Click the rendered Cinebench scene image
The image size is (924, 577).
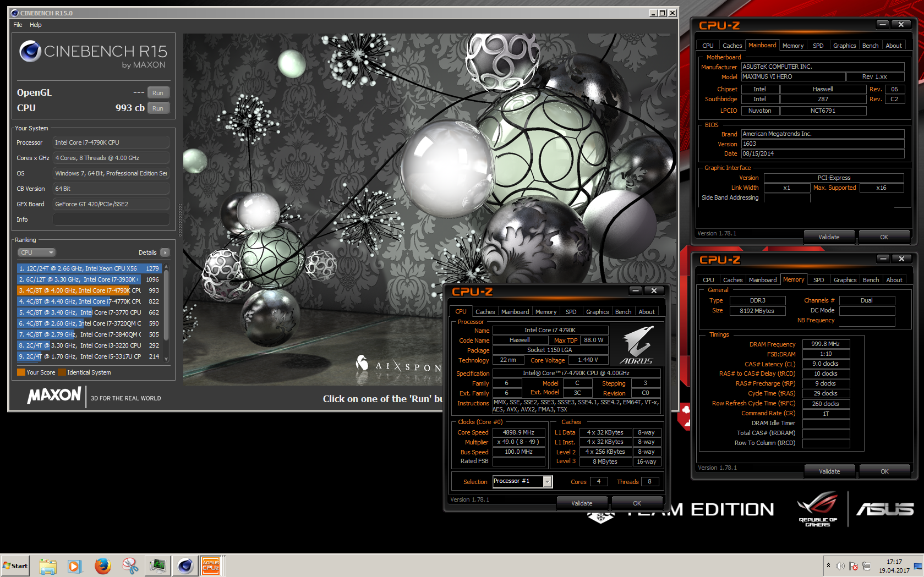coord(429,209)
